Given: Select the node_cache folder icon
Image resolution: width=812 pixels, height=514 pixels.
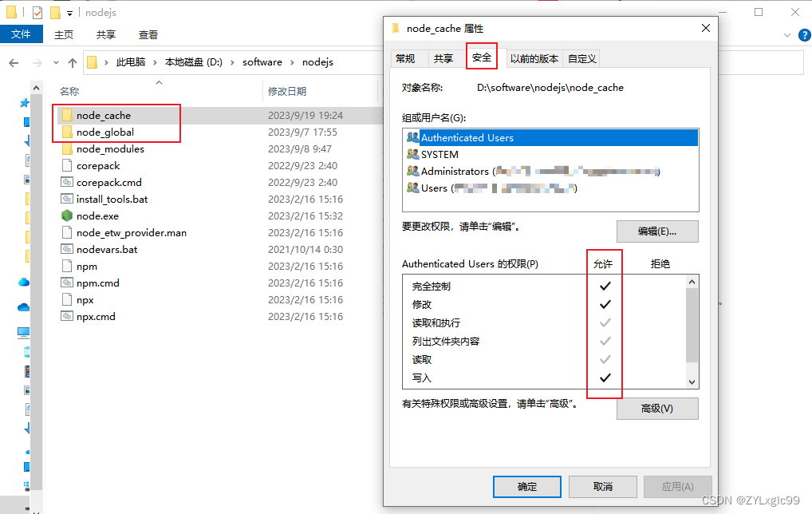Looking at the screenshot, I should [67, 115].
